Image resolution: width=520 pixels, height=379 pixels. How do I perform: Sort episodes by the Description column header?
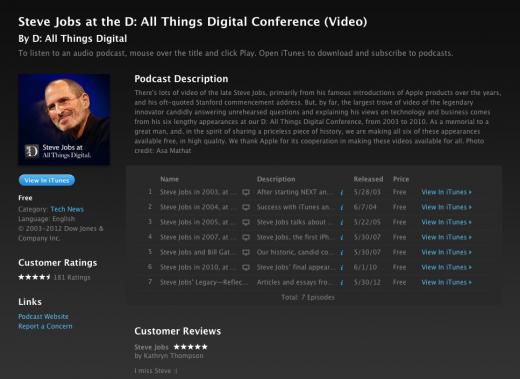click(x=276, y=179)
